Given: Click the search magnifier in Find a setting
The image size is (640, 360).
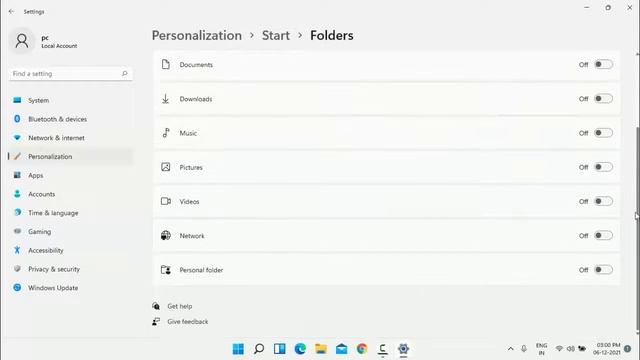Looking at the screenshot, I should 124,73.
